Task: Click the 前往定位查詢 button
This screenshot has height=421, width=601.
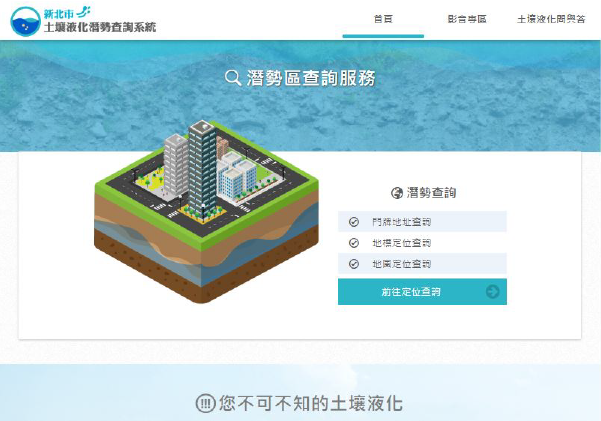Action: (422, 292)
